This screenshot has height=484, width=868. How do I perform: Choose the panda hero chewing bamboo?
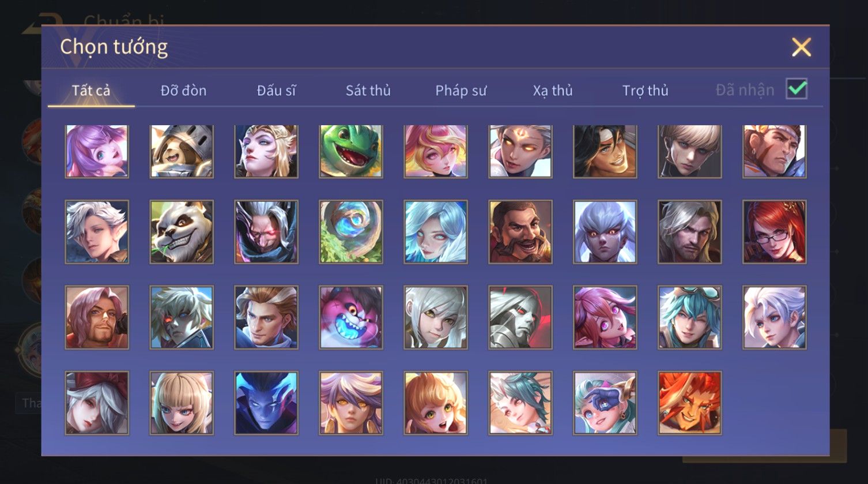pos(181,232)
